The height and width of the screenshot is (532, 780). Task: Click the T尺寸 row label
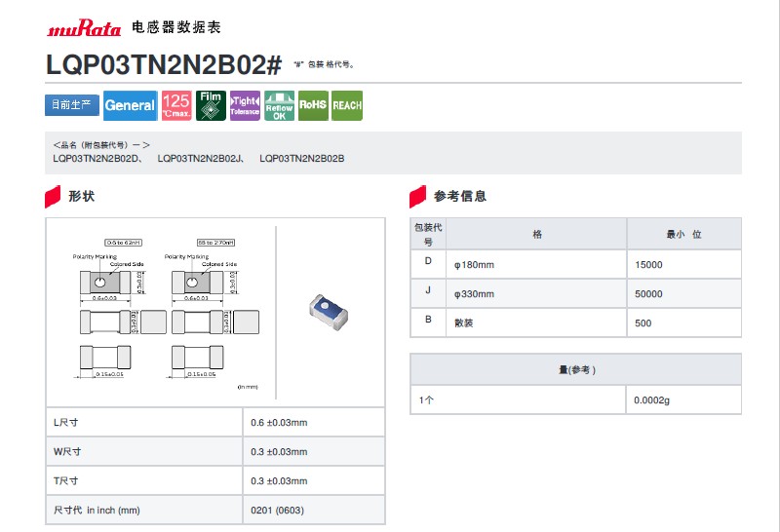tap(65, 480)
